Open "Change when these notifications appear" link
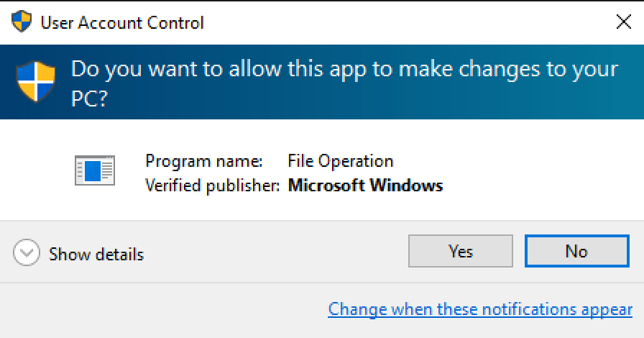 tap(480, 309)
